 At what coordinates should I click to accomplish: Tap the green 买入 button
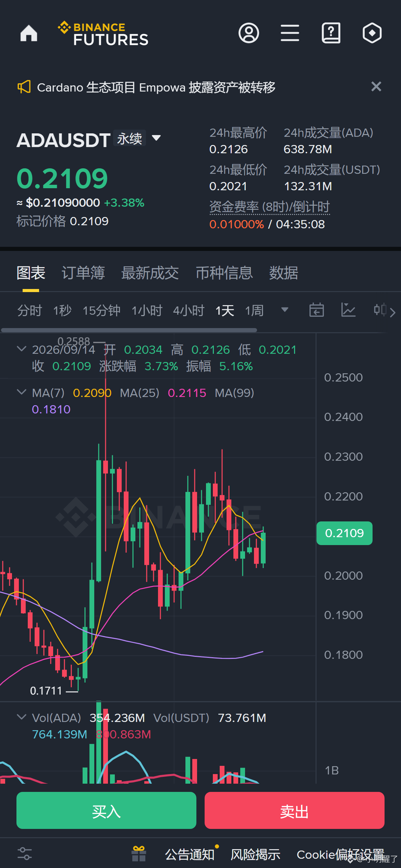click(106, 811)
